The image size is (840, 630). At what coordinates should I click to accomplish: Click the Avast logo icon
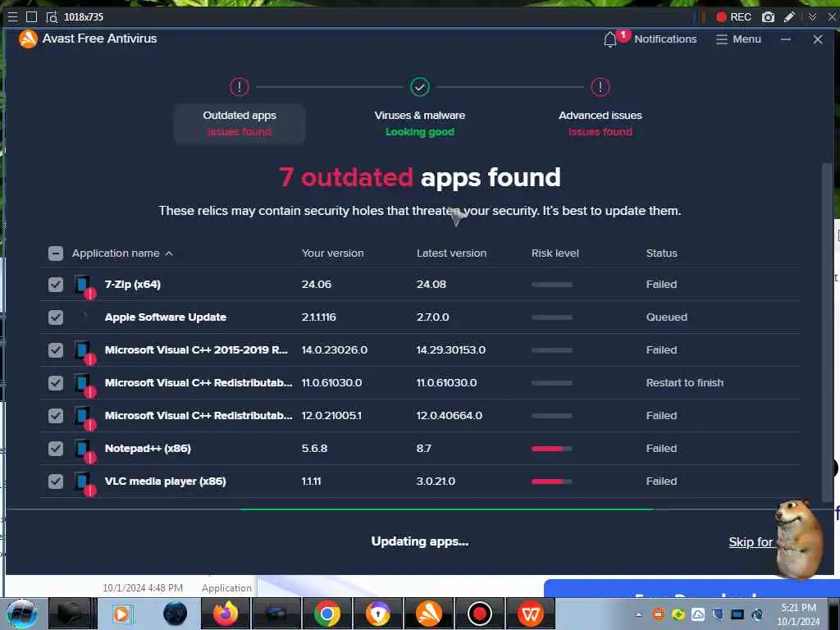point(28,39)
